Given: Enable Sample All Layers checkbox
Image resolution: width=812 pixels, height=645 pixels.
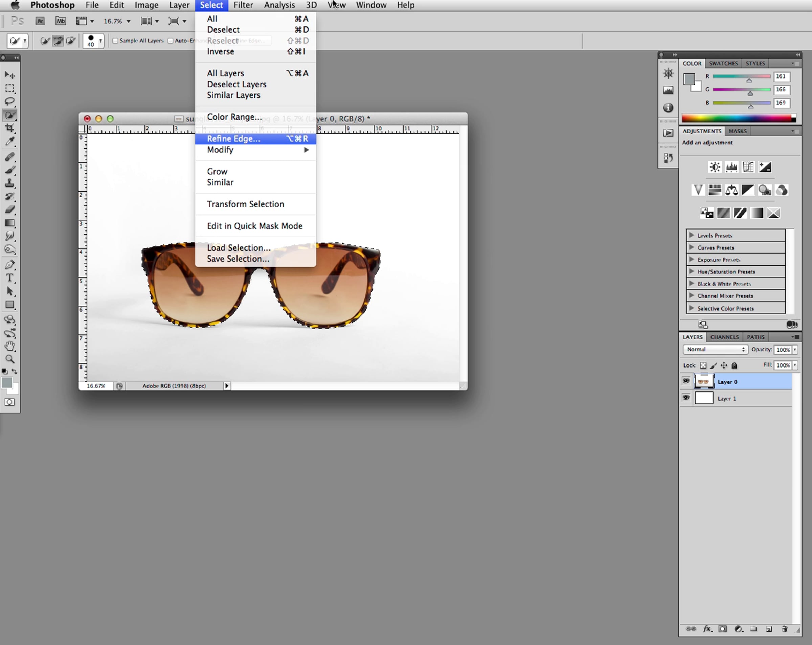Looking at the screenshot, I should coord(115,41).
